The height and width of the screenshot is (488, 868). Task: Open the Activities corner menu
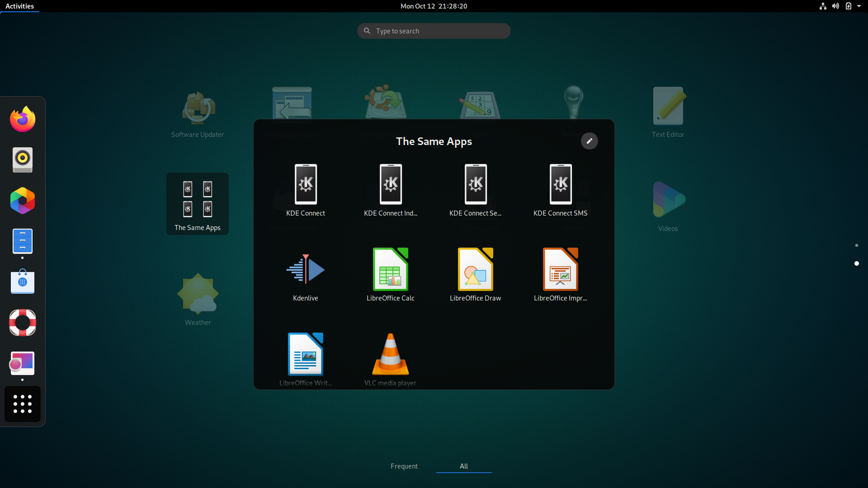19,6
